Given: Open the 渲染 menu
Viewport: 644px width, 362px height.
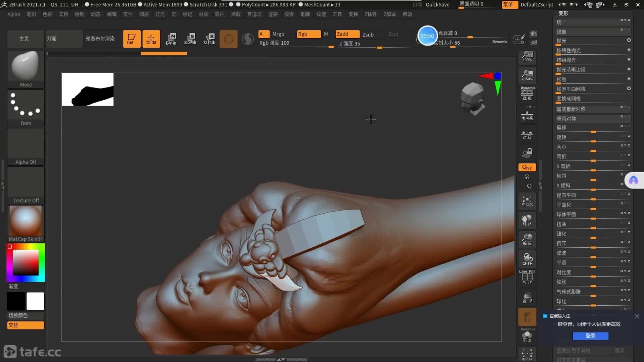Looking at the screenshot, I should point(273,14).
